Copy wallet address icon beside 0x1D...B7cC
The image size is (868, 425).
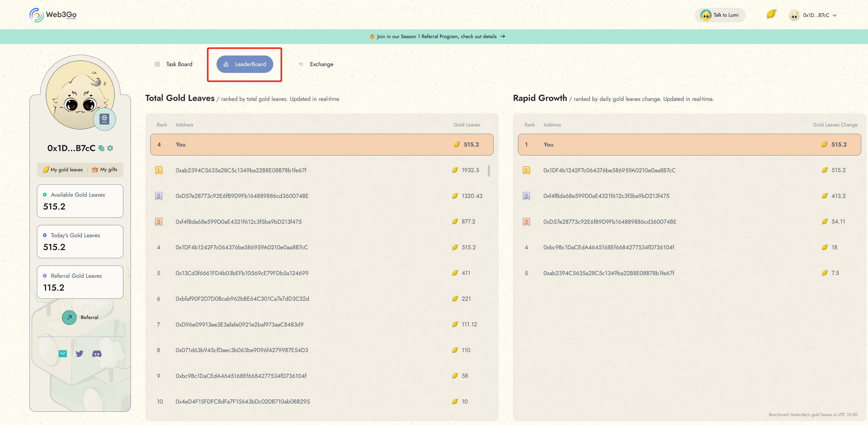coord(101,148)
